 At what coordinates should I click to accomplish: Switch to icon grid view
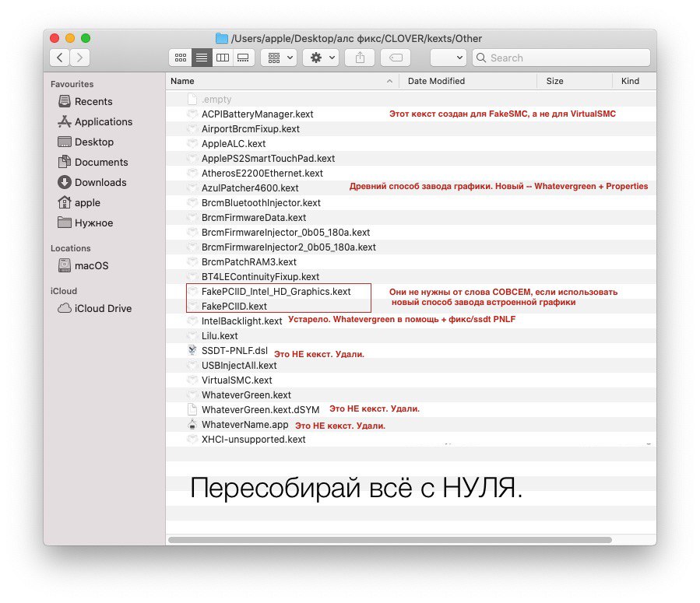(181, 58)
